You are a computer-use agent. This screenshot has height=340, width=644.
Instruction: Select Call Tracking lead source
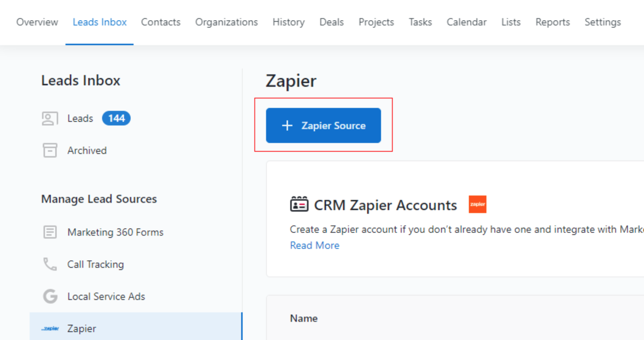96,265
